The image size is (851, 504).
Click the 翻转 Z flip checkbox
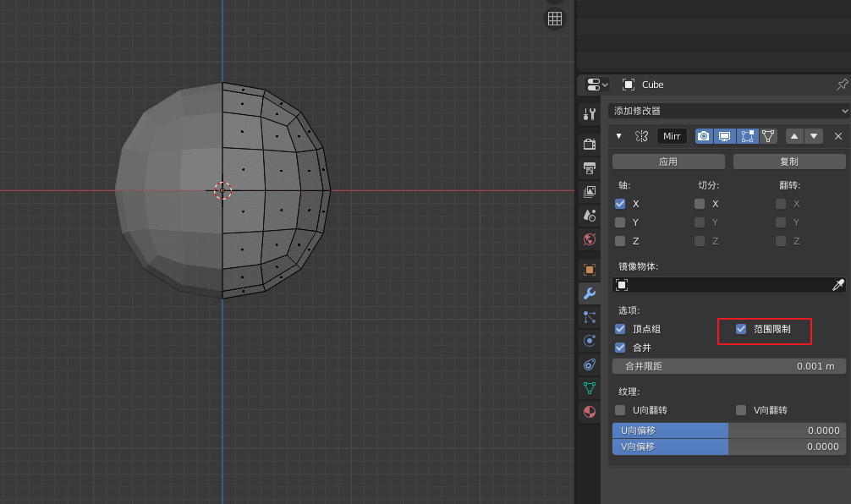pos(781,241)
